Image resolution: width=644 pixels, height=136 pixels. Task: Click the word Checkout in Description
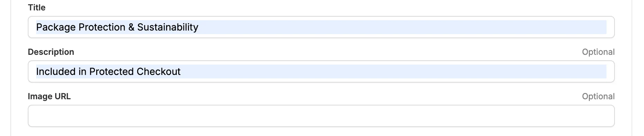(x=158, y=71)
